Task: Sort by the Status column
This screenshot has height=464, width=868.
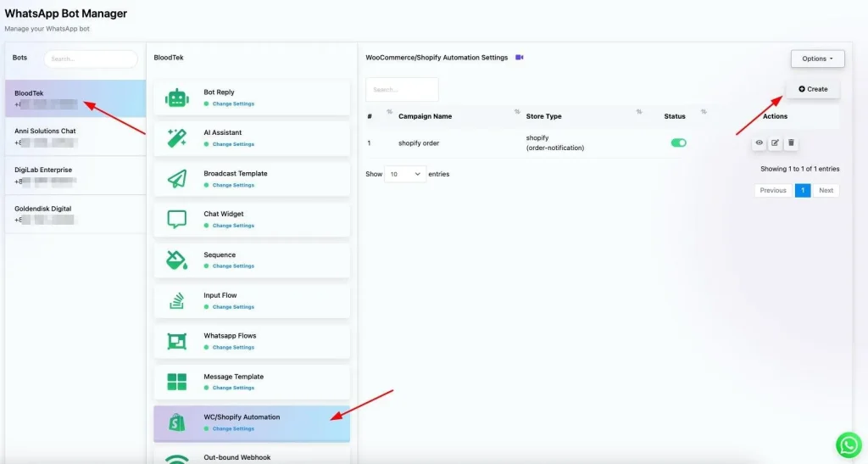Action: tap(703, 112)
